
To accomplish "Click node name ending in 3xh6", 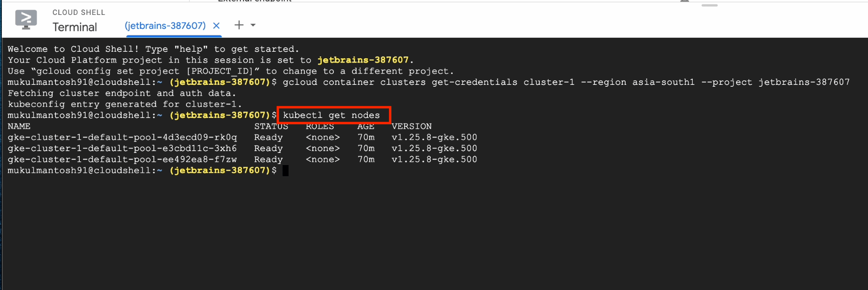I will point(122,148).
